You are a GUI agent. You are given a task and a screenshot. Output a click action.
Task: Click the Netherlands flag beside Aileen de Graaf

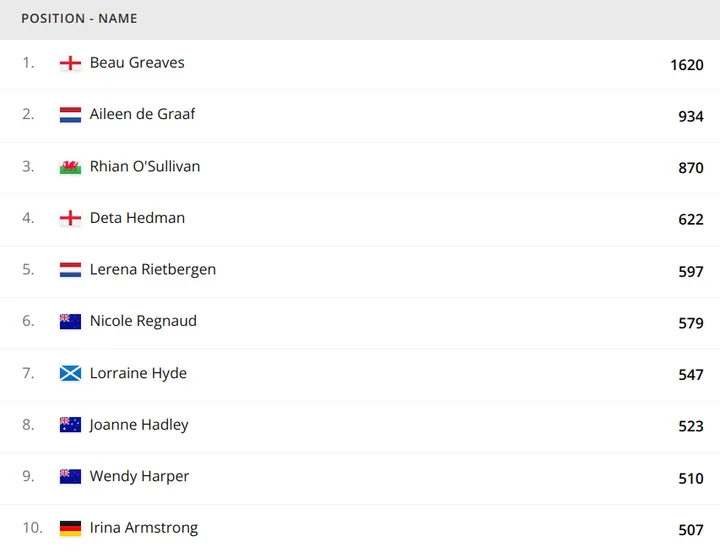[x=70, y=115]
